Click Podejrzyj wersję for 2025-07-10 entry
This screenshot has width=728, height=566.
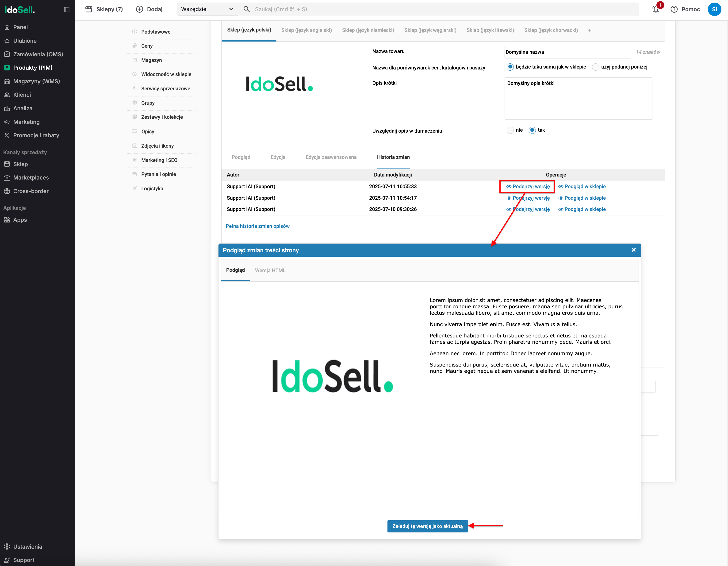[528, 209]
